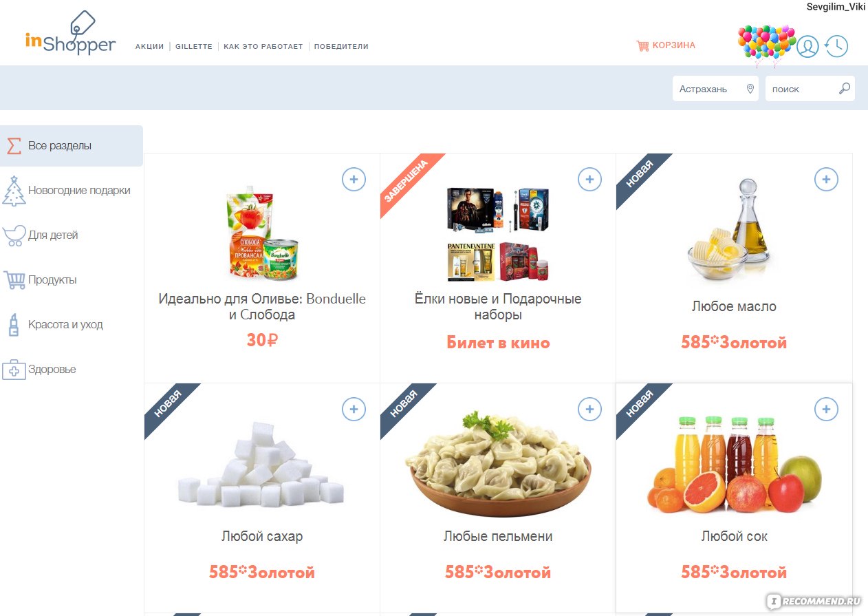
Task: Add Любые пельмени with its plus icon
Action: [589, 410]
